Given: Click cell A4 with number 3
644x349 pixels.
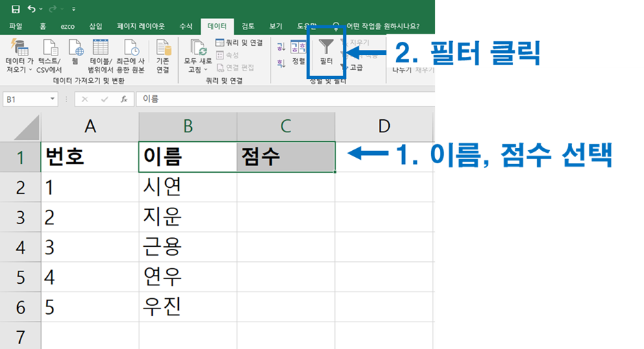Looking at the screenshot, I should coord(90,247).
